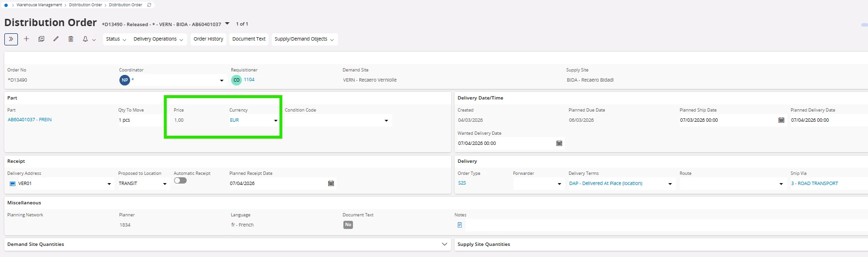Open the AB60401037 - FREIN part link
The height and width of the screenshot is (257, 868).
(29, 120)
